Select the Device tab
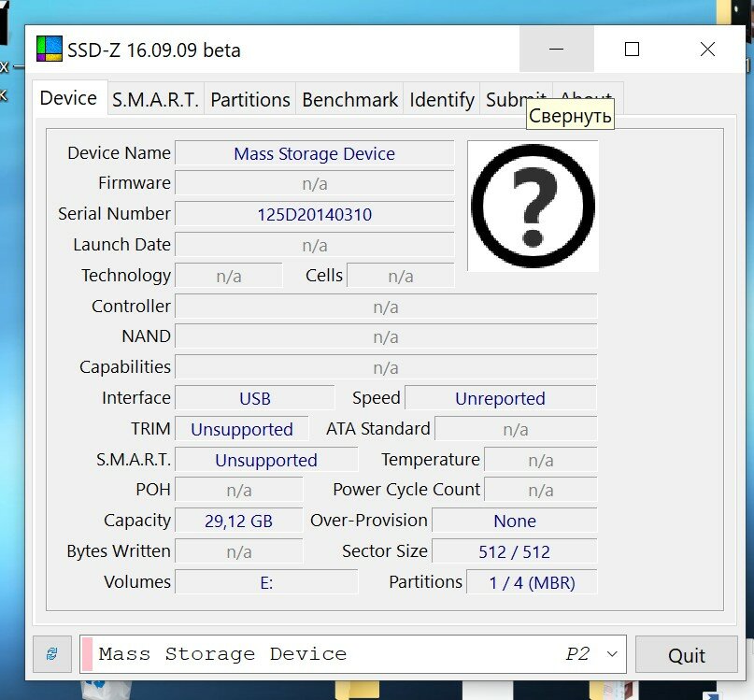 tap(68, 98)
